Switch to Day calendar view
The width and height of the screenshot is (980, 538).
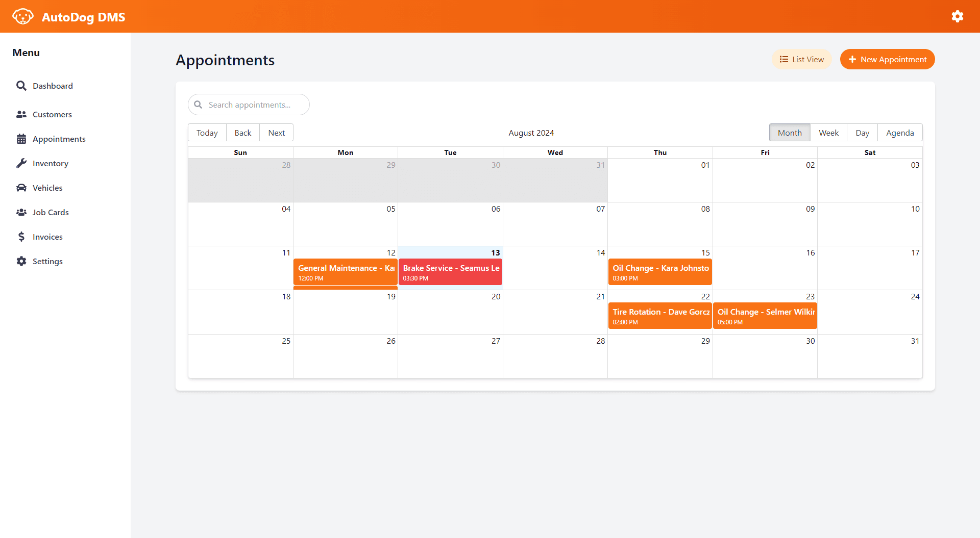pos(862,133)
